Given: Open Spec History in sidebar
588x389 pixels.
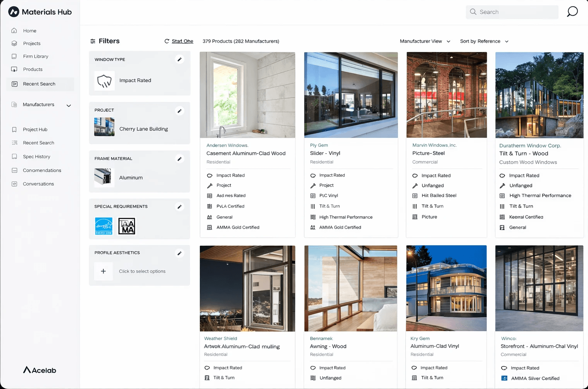Looking at the screenshot, I should [x=36, y=156].
